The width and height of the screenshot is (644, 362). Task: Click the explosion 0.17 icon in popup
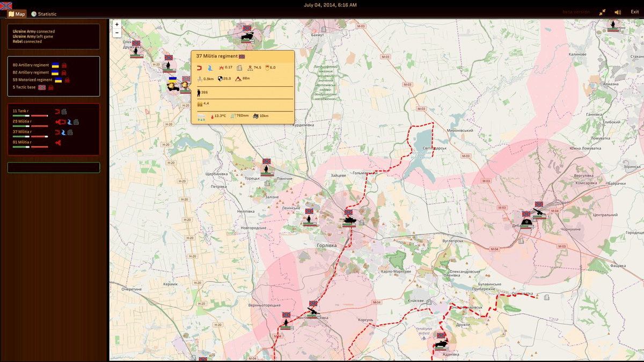(x=221, y=68)
